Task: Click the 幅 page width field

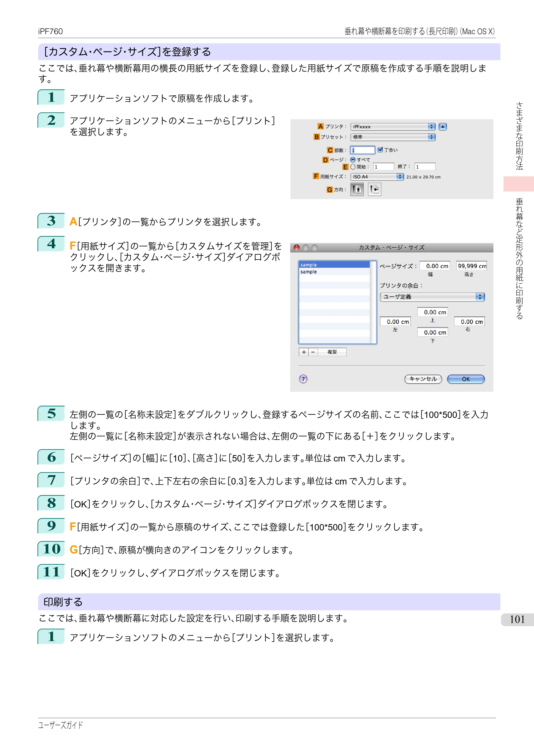Action: pyautogui.click(x=435, y=266)
